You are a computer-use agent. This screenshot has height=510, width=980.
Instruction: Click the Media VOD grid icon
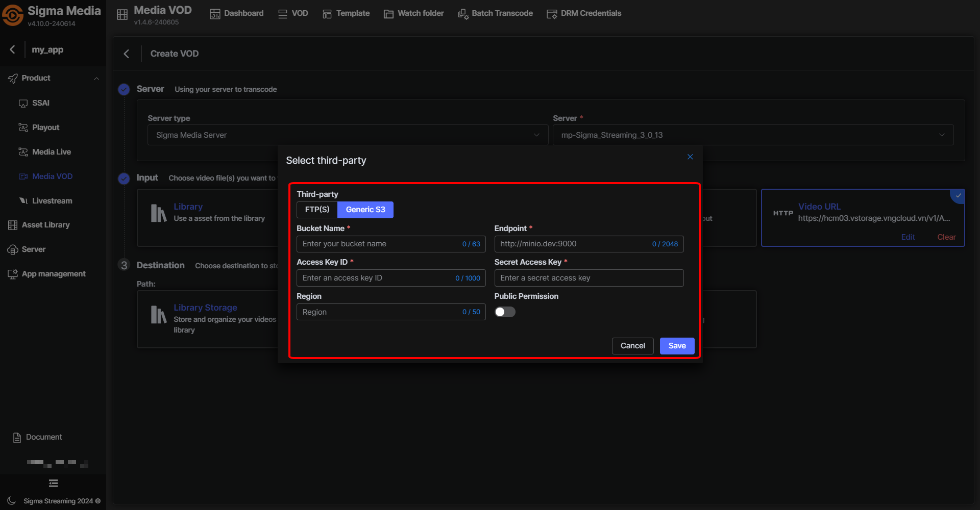122,15
